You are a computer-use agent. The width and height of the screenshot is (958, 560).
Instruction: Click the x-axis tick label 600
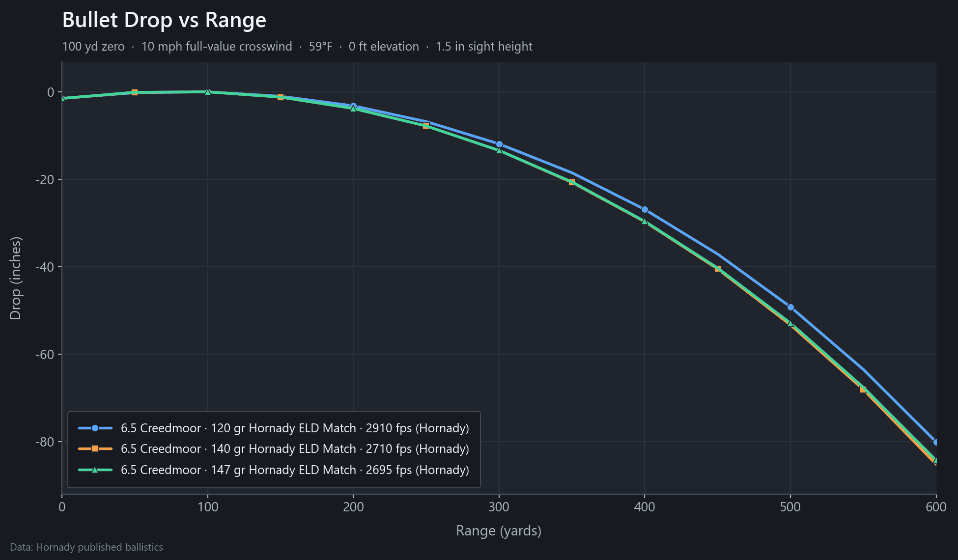click(936, 507)
